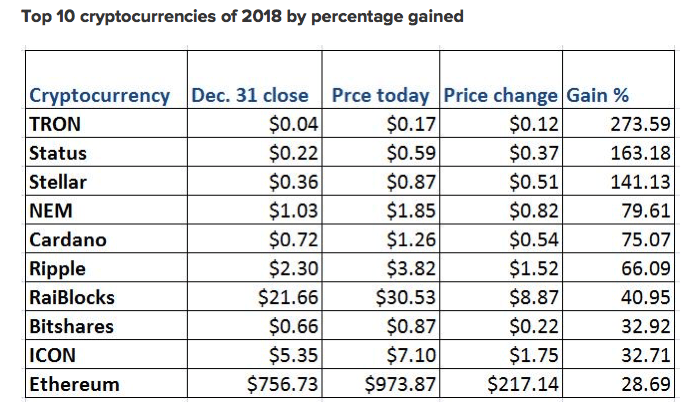
Task: Click Ethereum's $973.87 price today cell
Action: tap(397, 384)
